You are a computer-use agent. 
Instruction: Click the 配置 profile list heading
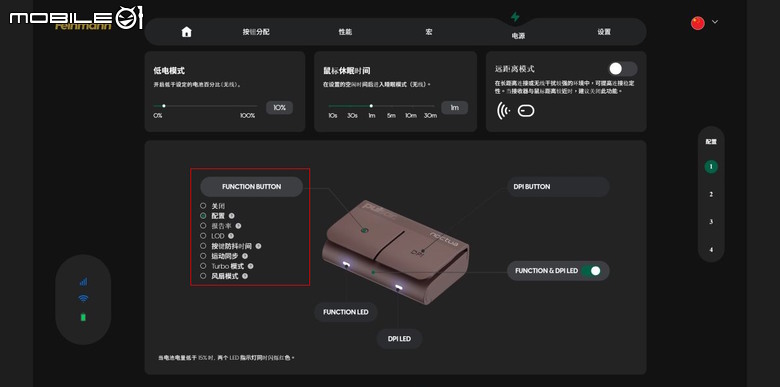(711, 142)
